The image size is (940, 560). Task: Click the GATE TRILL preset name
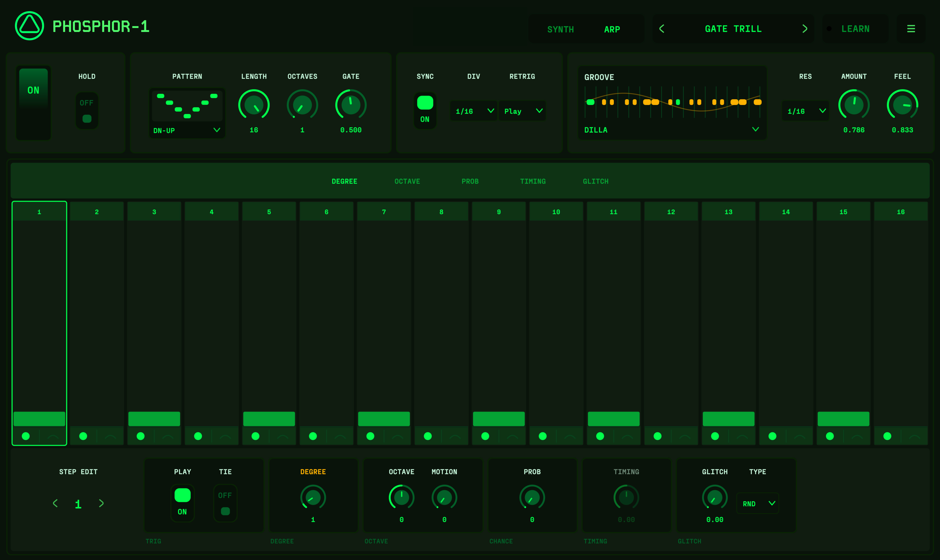click(733, 29)
